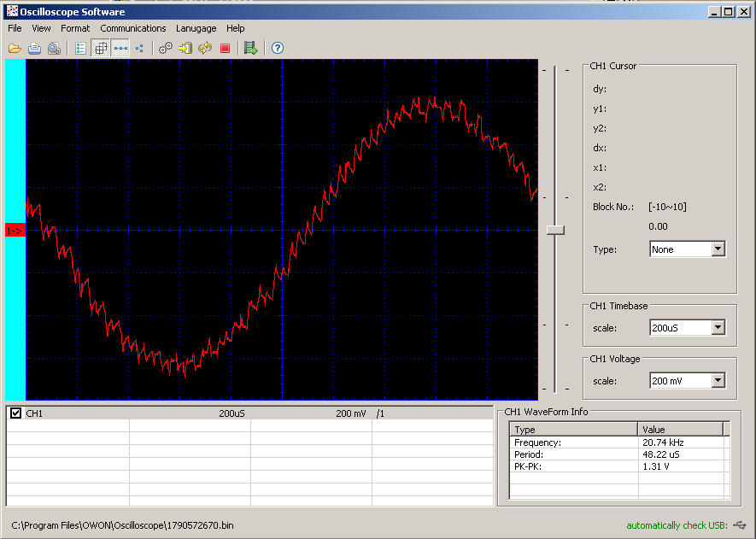Open the Communications menu
756x539 pixels.
(x=132, y=28)
